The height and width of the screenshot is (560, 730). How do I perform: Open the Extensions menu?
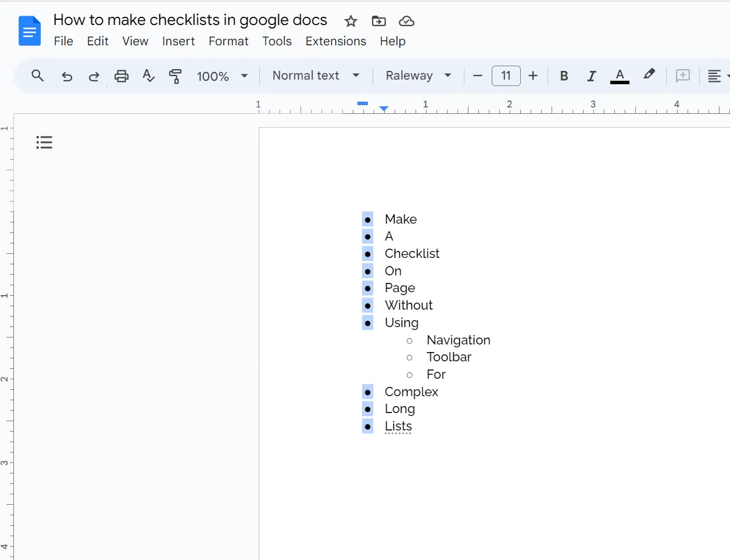pos(335,41)
